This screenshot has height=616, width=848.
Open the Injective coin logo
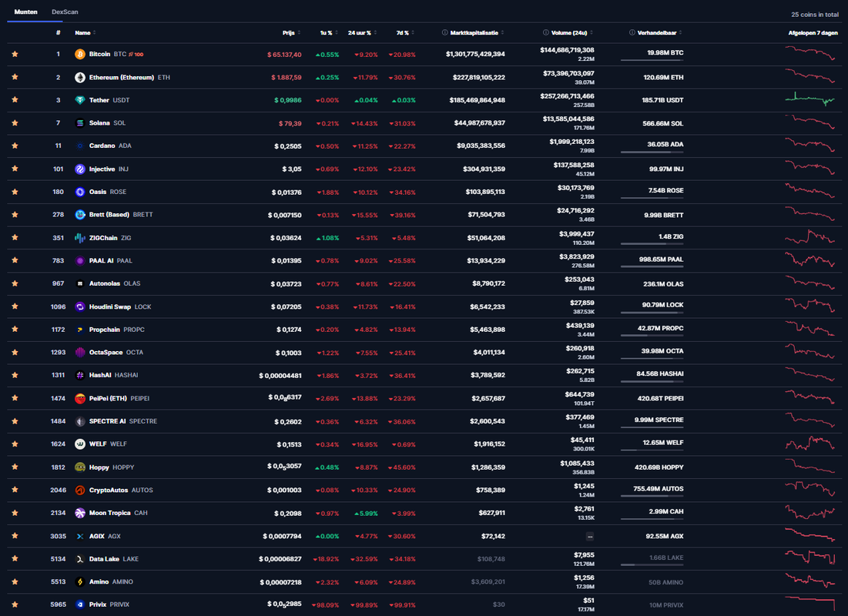point(80,169)
